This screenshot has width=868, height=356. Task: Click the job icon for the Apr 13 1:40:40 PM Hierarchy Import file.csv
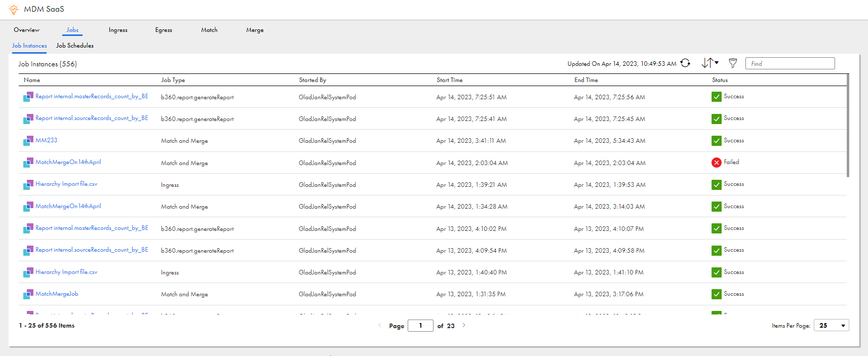28,272
